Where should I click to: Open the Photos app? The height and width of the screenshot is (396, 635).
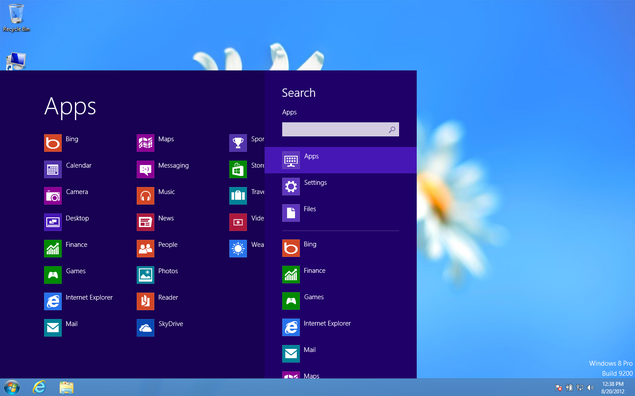coord(157,275)
